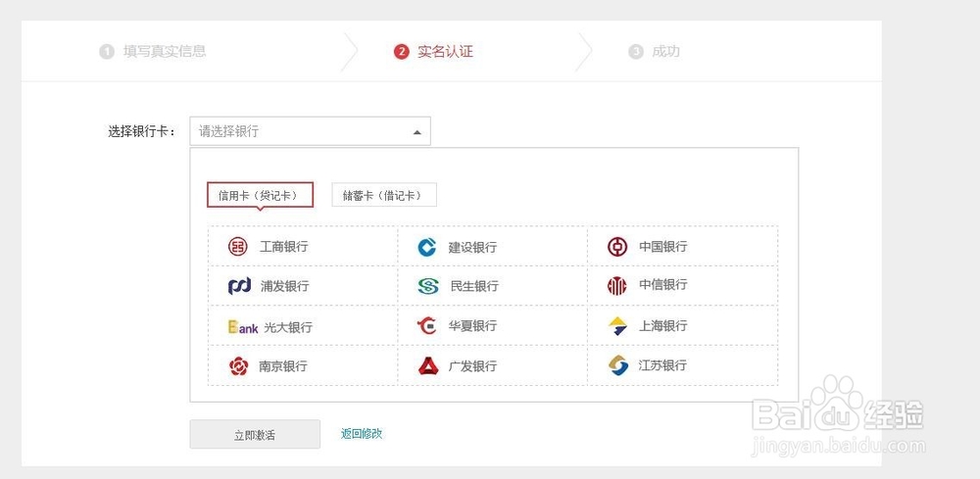Click the 立即激活 button
Screen dimensions: 980x479
coord(255,435)
